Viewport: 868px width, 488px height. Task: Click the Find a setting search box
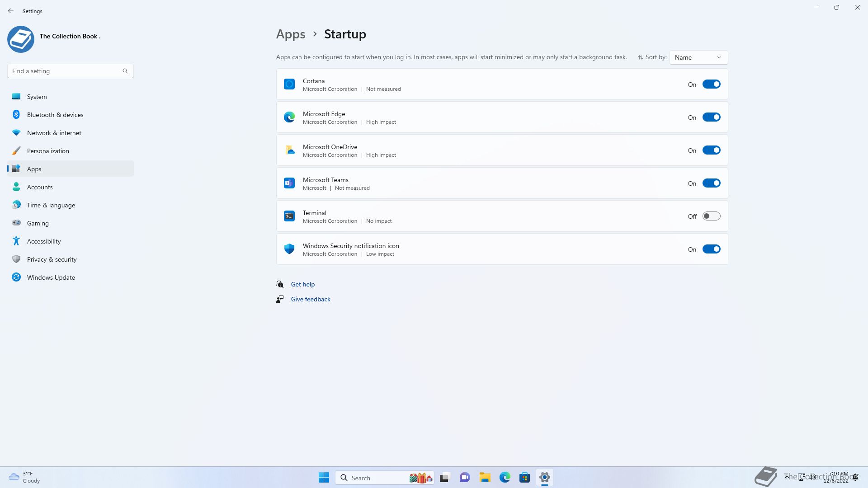point(70,71)
